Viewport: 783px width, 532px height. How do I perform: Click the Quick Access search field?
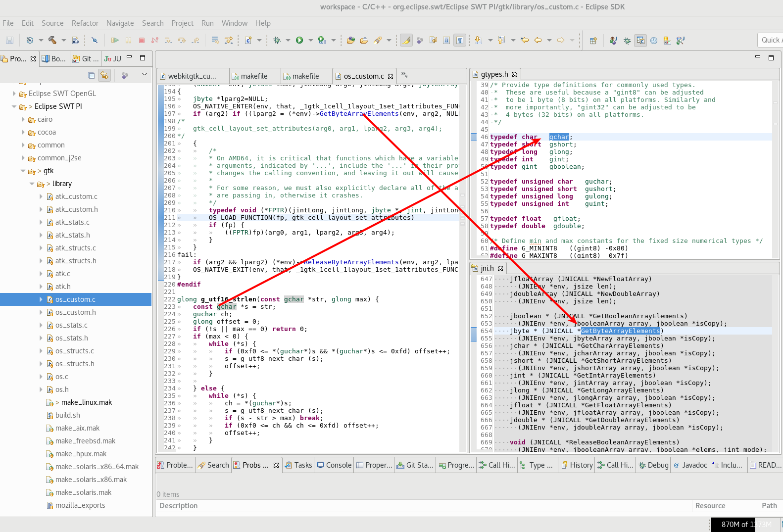tap(770, 40)
